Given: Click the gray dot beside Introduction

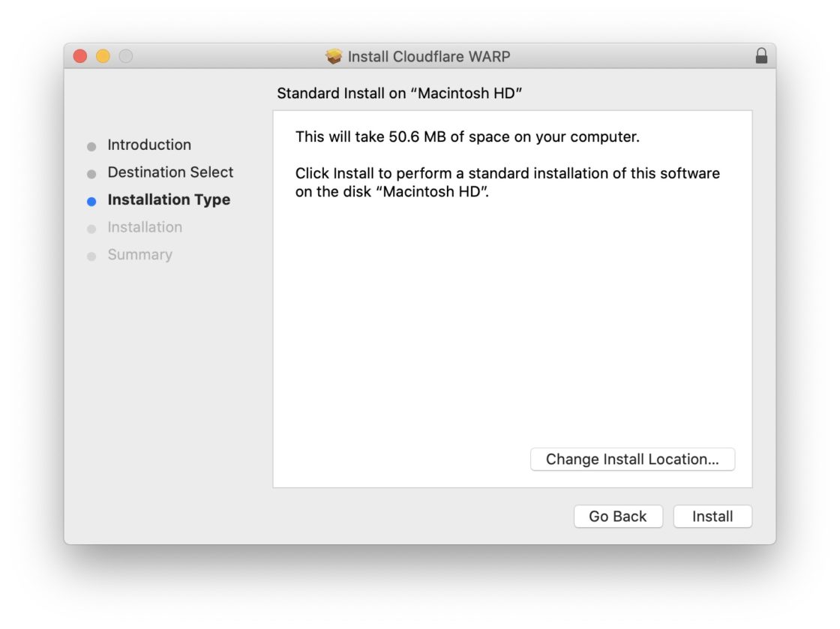Looking at the screenshot, I should (x=92, y=145).
